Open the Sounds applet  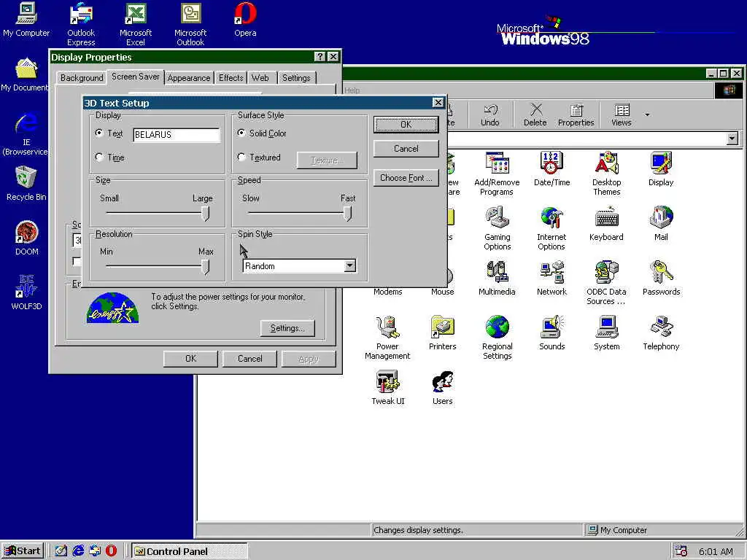pos(551,333)
